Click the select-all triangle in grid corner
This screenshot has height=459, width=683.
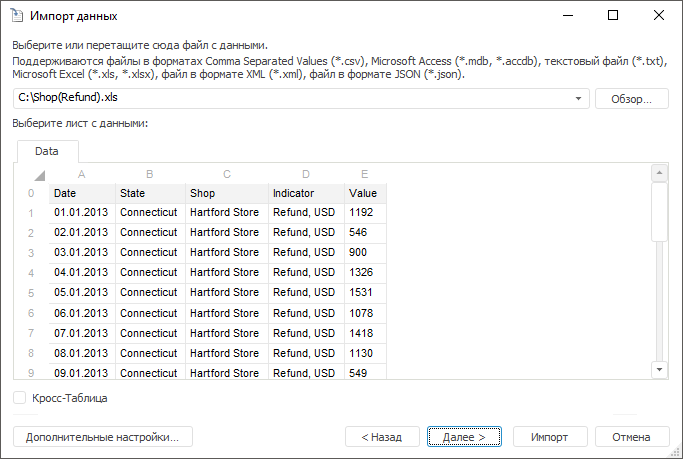(39, 175)
